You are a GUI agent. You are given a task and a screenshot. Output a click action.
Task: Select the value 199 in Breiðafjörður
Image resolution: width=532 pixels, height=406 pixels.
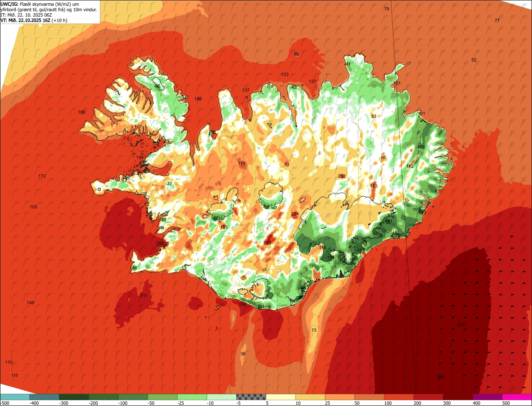pos(140,157)
